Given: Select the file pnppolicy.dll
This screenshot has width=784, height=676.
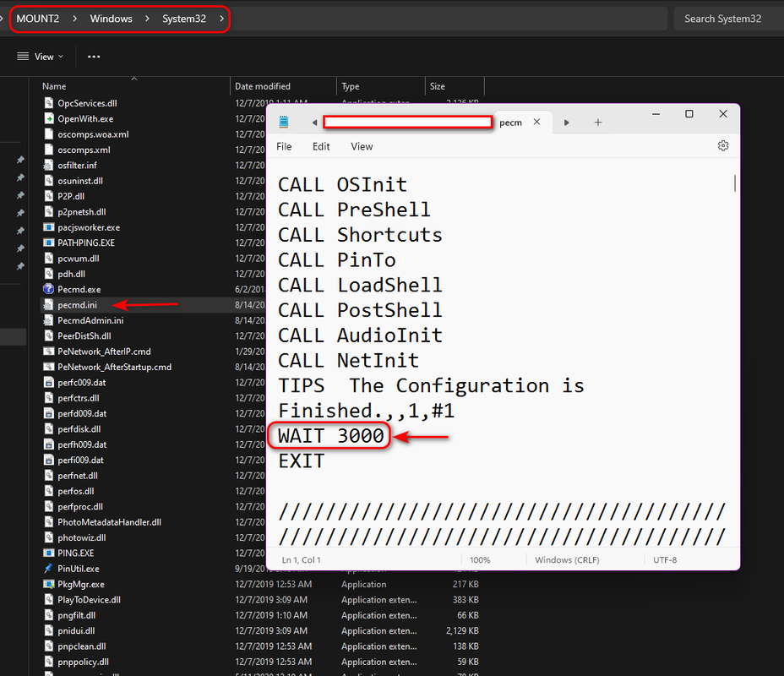Looking at the screenshot, I should (x=83, y=662).
